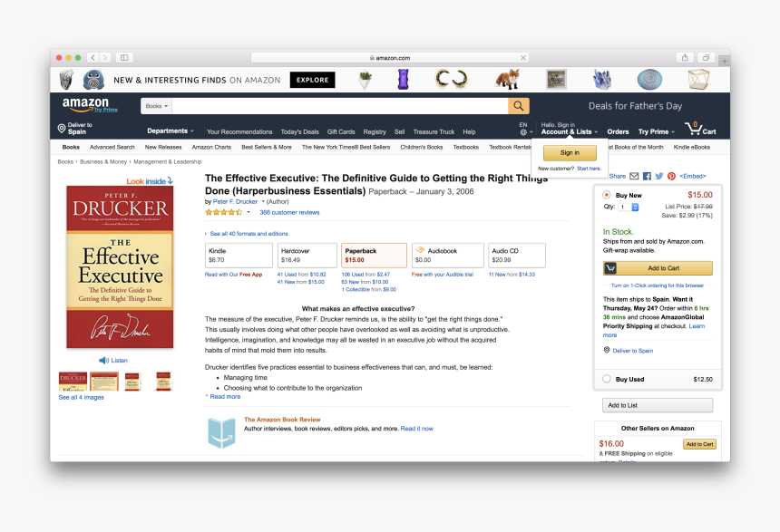Viewport: 780px width, 532px height.
Task: Open the Look inside book cover
Action: pyautogui.click(x=120, y=267)
